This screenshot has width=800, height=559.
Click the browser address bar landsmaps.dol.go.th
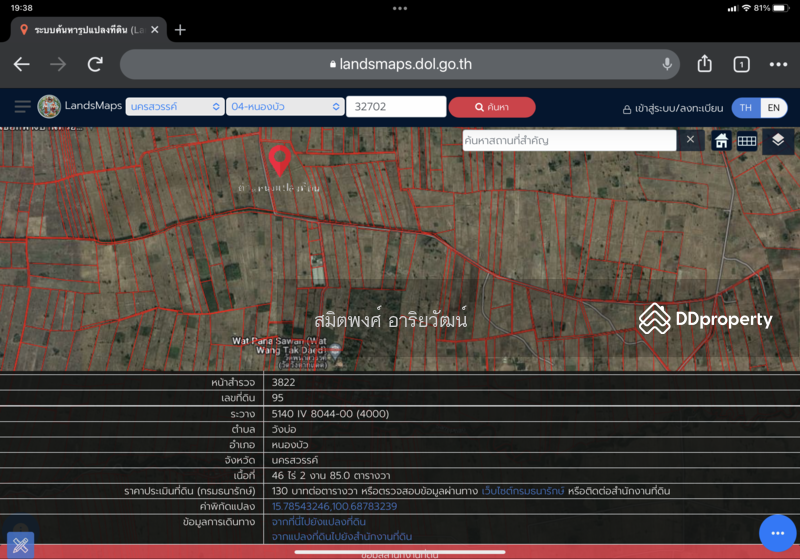click(400, 64)
